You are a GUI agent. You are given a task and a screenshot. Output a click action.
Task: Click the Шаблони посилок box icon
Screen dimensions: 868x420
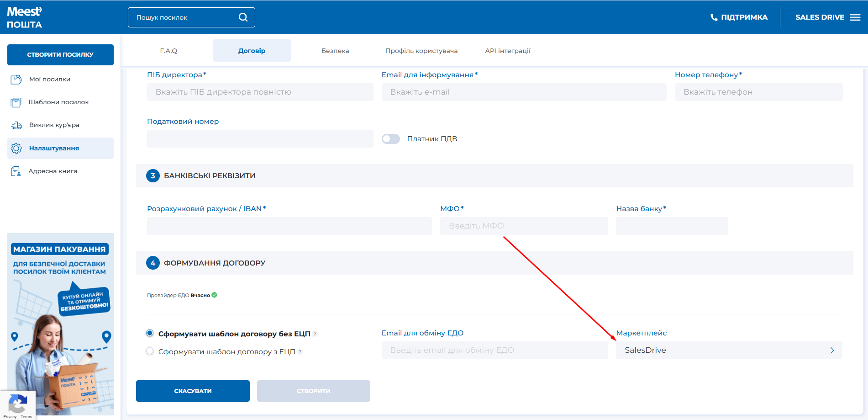16,102
